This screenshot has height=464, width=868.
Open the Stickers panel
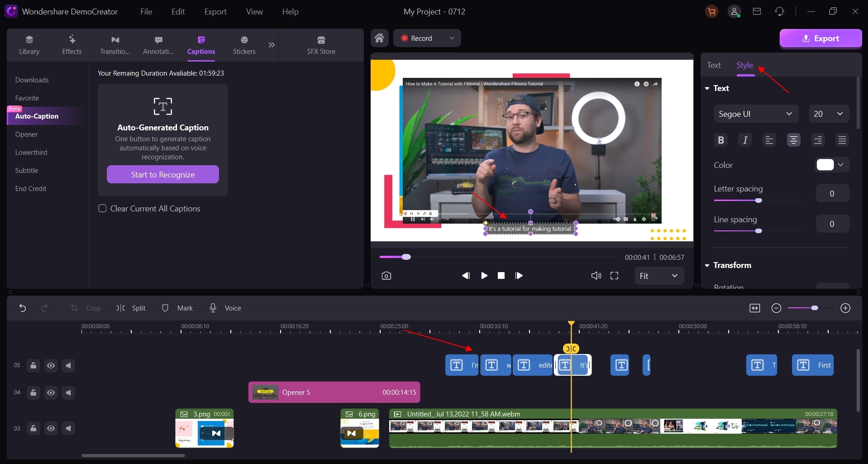[244, 45]
